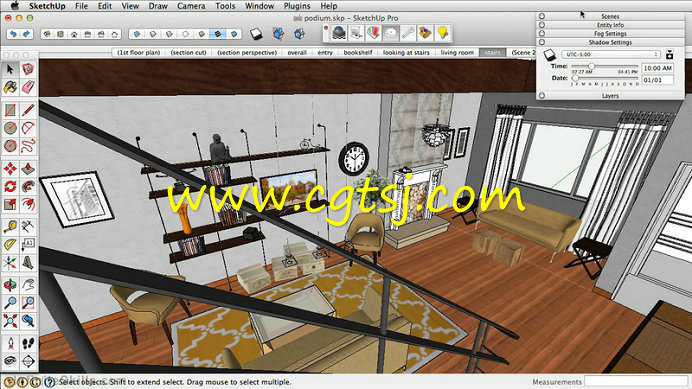Viewport: 692px width, 389px height.
Task: Pick the Paint Bucket tool
Action: tap(10, 87)
